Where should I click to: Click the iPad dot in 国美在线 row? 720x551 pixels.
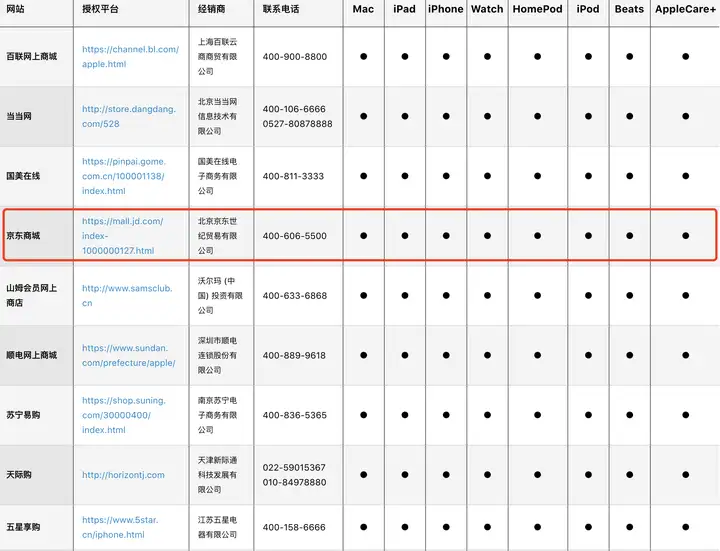[x=405, y=176]
